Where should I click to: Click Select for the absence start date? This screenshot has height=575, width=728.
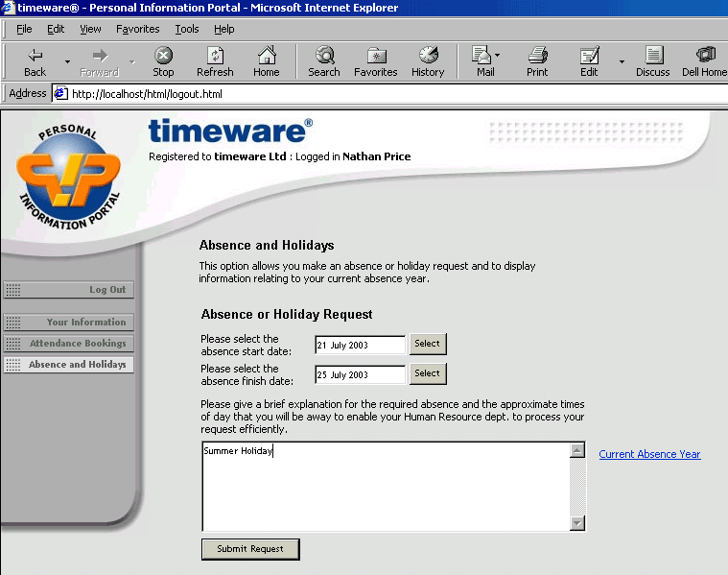[428, 344]
